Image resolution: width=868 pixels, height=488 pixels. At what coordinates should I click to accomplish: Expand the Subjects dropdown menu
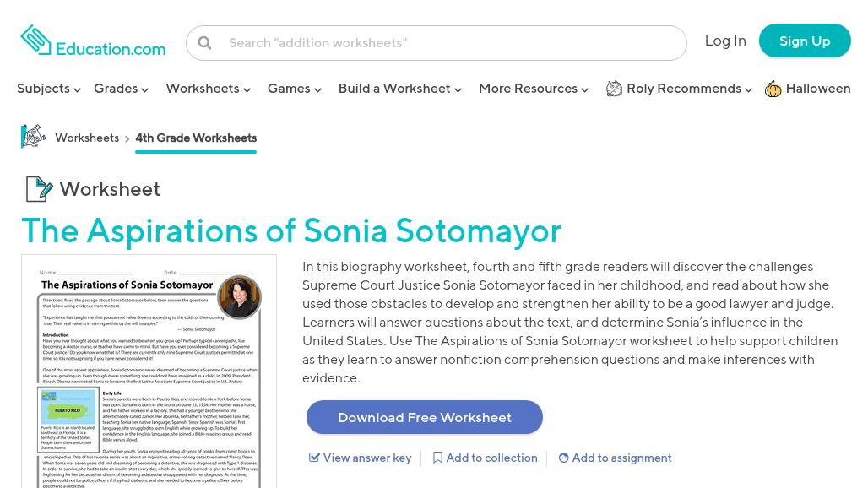49,89
